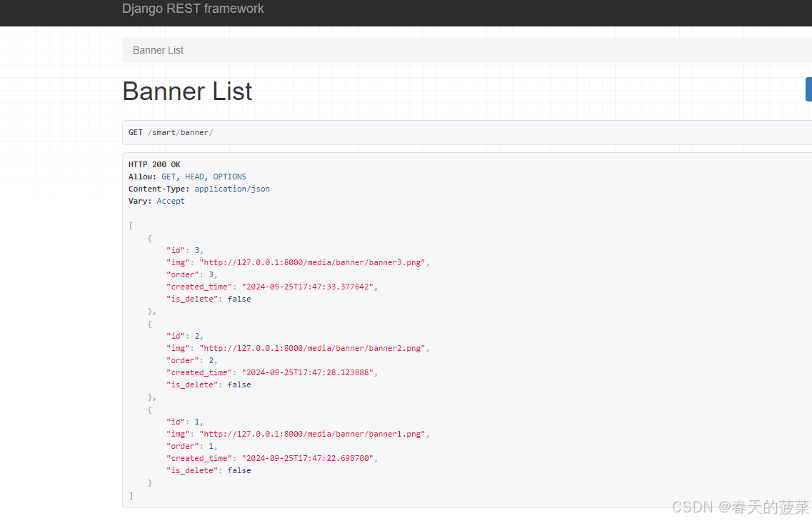Click is_delete false under banner3 entry
This screenshot has width=812, height=521.
pos(209,299)
